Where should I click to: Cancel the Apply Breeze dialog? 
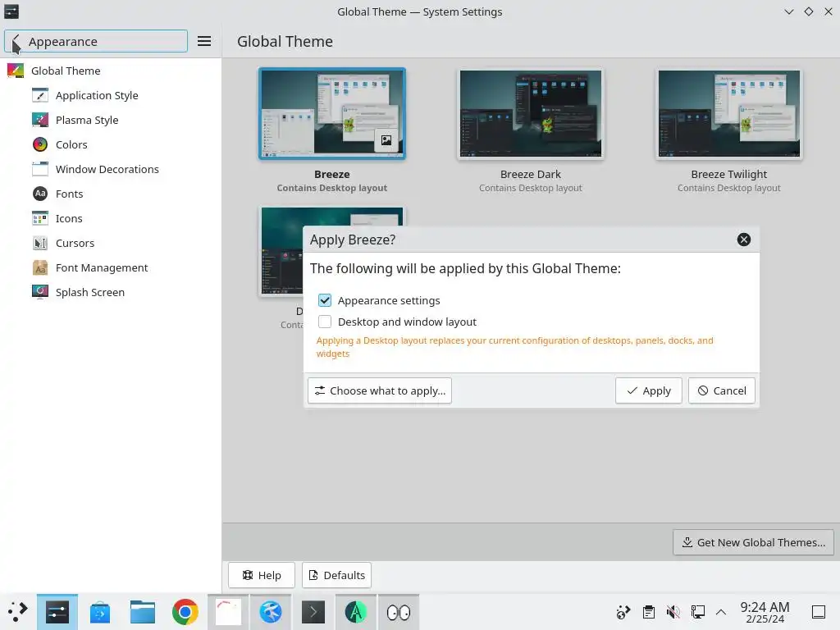pos(722,390)
